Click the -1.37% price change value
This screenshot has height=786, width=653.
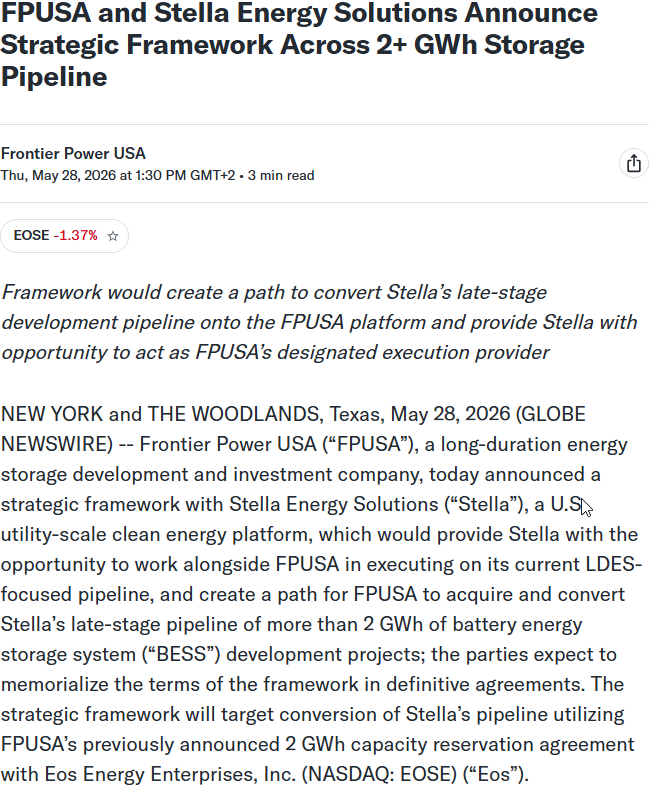point(76,235)
